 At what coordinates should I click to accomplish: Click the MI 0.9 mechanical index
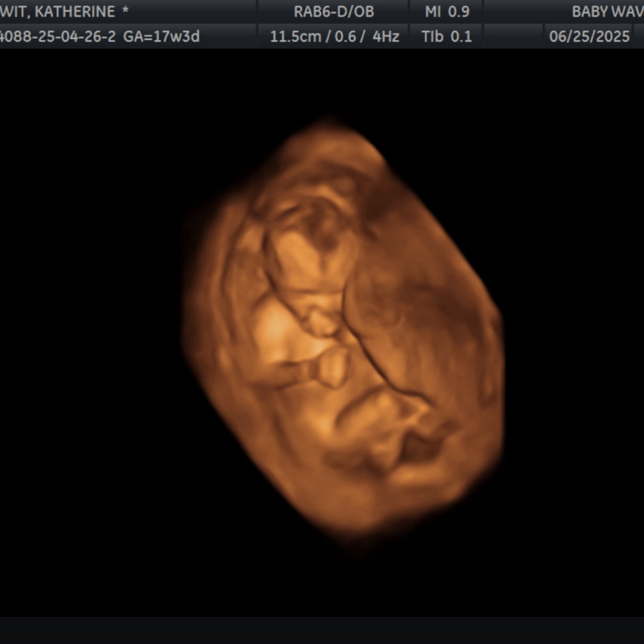point(446,11)
